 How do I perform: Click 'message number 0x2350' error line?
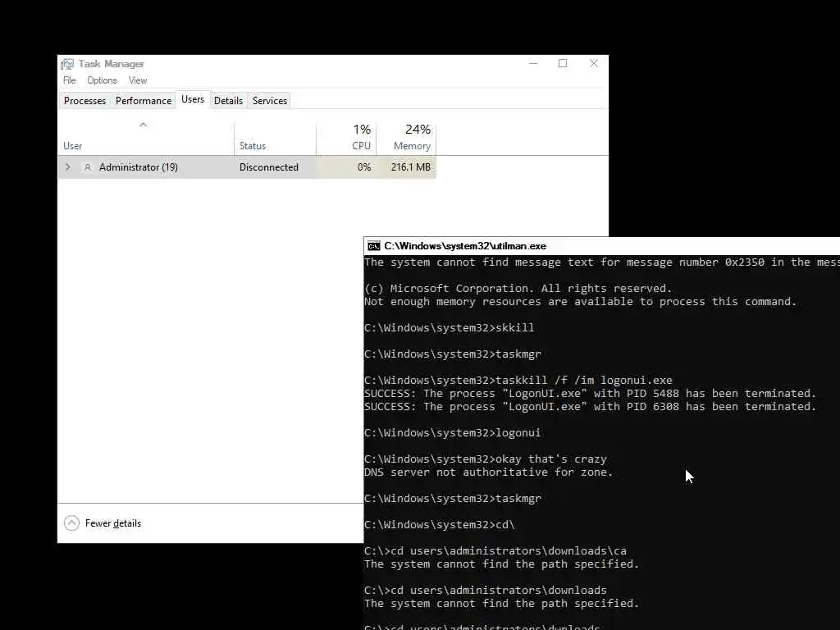pos(602,262)
